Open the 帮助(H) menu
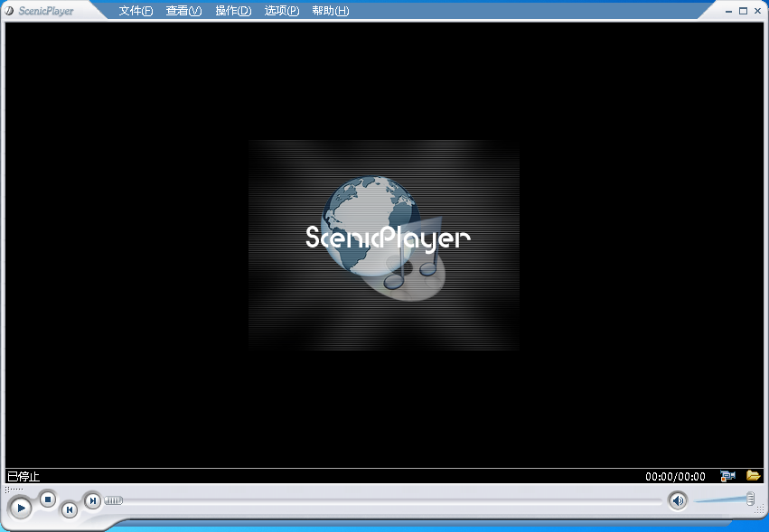769x532 pixels. coord(331,11)
